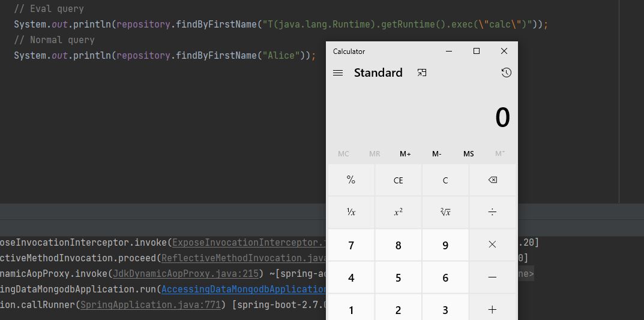Click the percent key
Image resolution: width=644 pixels, height=320 pixels.
pos(351,180)
